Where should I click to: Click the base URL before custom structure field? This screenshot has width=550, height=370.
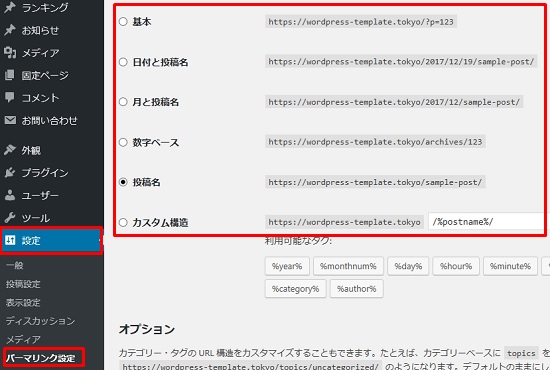click(344, 222)
